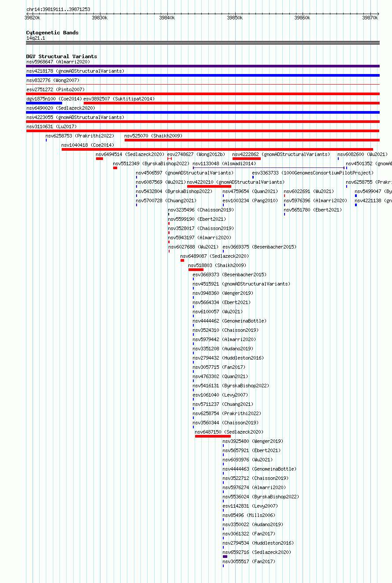Click nsv3057715 (Fan2017) label
The width and height of the screenshot is (392, 583).
219,367
